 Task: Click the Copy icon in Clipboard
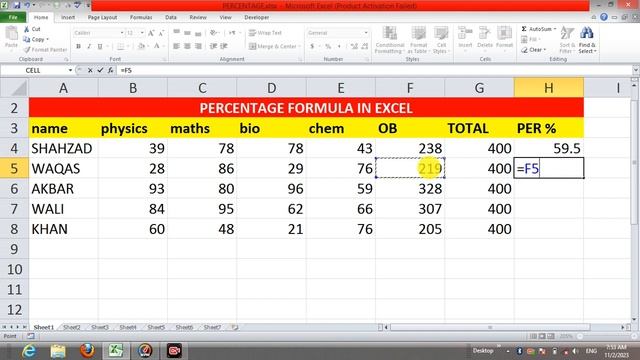pyautogui.click(x=27, y=39)
